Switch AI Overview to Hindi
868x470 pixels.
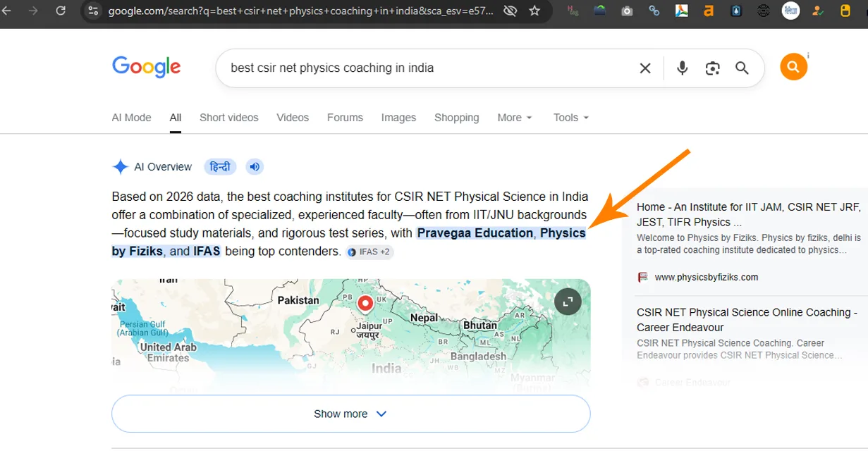(x=220, y=167)
